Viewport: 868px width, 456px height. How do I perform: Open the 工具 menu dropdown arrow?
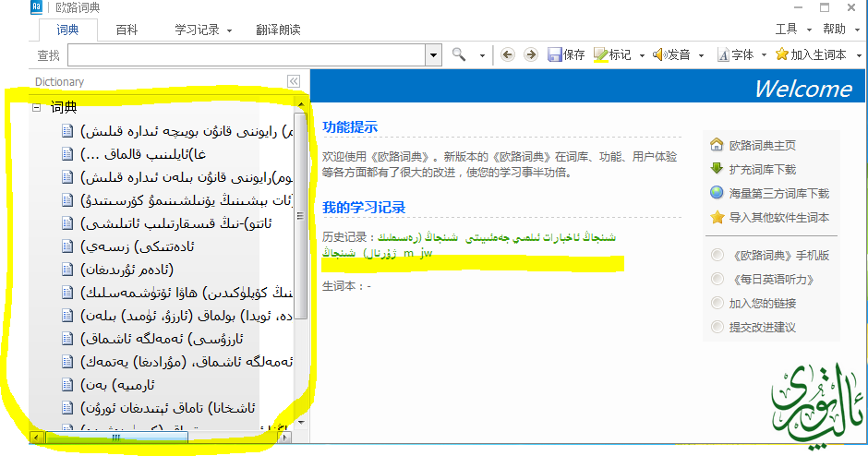point(809,30)
